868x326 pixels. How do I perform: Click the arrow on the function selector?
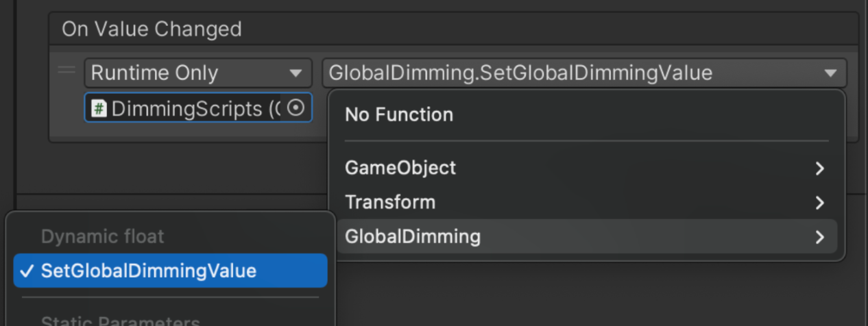830,73
